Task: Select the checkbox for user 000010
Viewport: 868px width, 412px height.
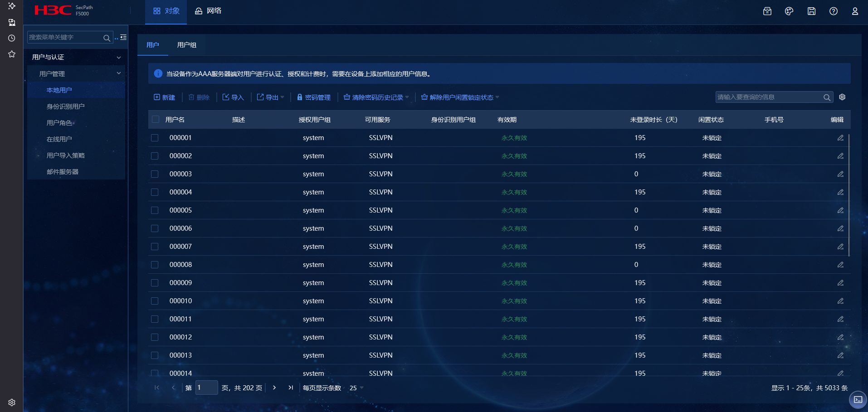Action: coord(155,301)
